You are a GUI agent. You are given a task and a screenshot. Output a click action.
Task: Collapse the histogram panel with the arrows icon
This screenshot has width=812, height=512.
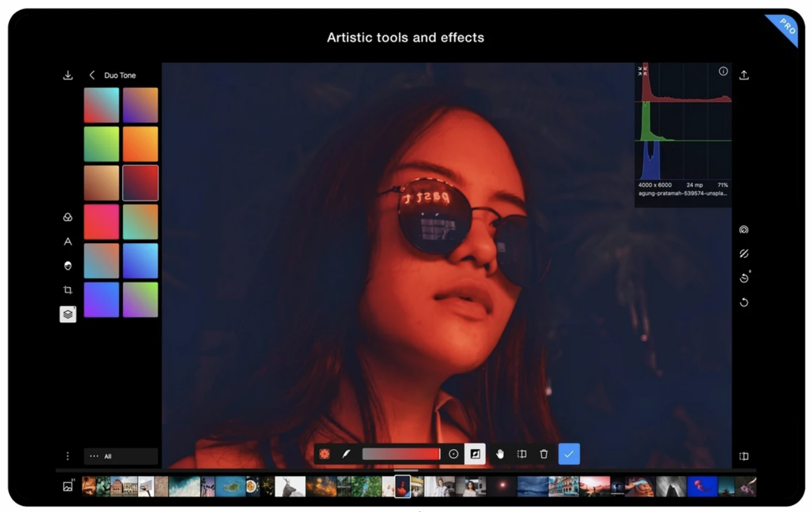click(641, 71)
